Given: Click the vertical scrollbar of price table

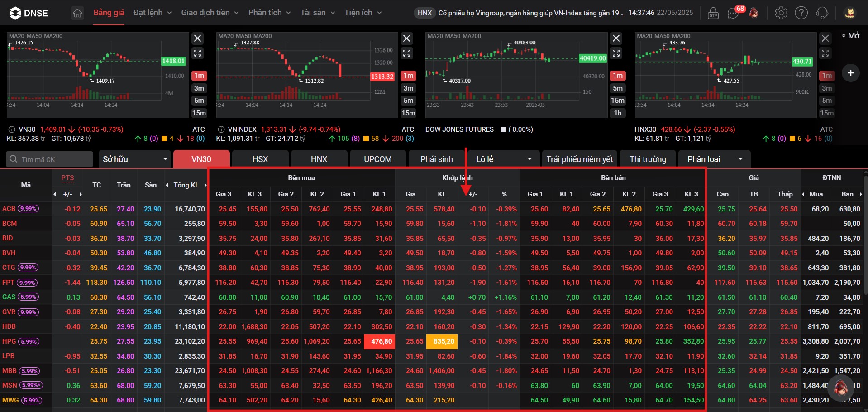Looking at the screenshot, I should 865,235.
